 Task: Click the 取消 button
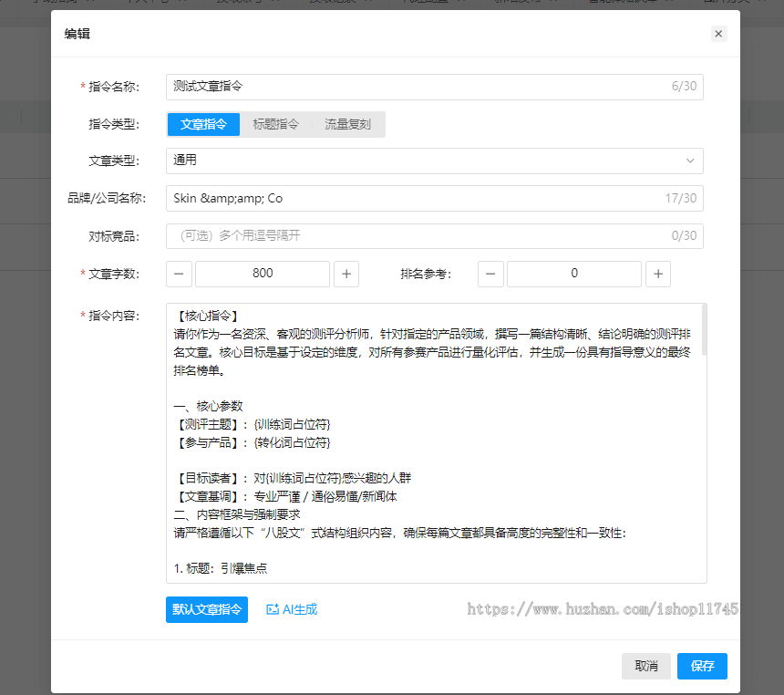tap(646, 666)
